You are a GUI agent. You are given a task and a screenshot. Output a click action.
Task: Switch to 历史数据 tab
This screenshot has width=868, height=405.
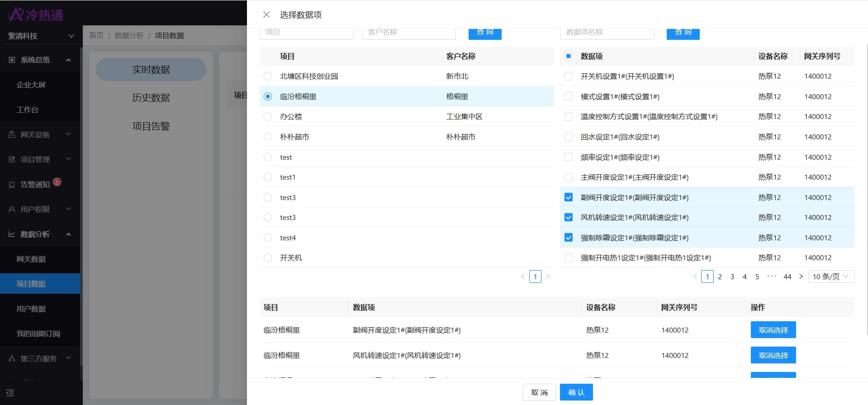151,98
